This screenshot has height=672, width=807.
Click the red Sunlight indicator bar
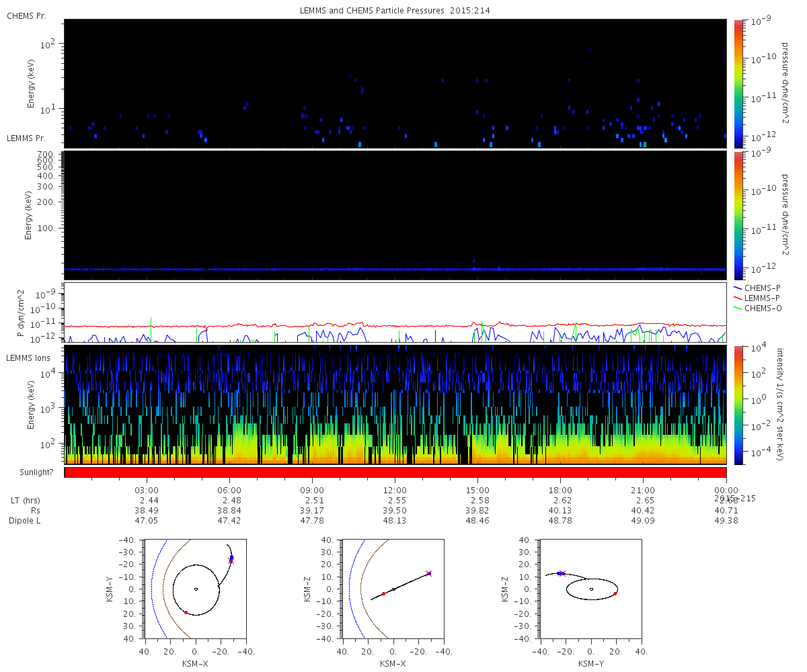click(395, 472)
